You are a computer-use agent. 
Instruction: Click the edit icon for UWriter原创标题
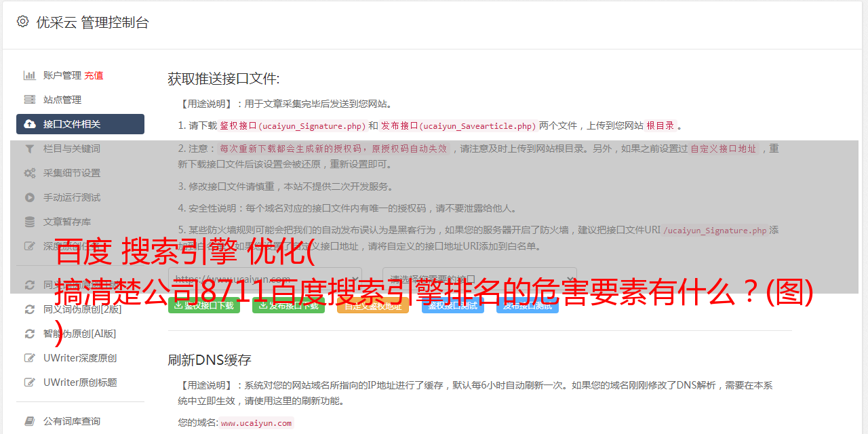[30, 382]
